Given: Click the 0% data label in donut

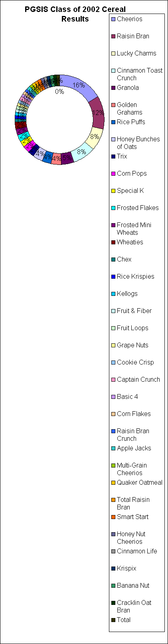Looking at the screenshot, I should (x=59, y=92).
